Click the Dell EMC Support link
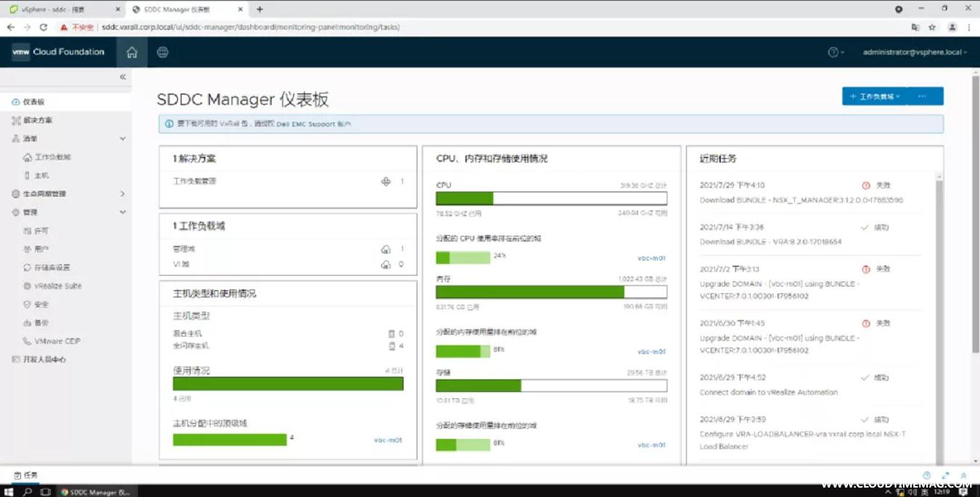980x497 pixels. click(314, 124)
